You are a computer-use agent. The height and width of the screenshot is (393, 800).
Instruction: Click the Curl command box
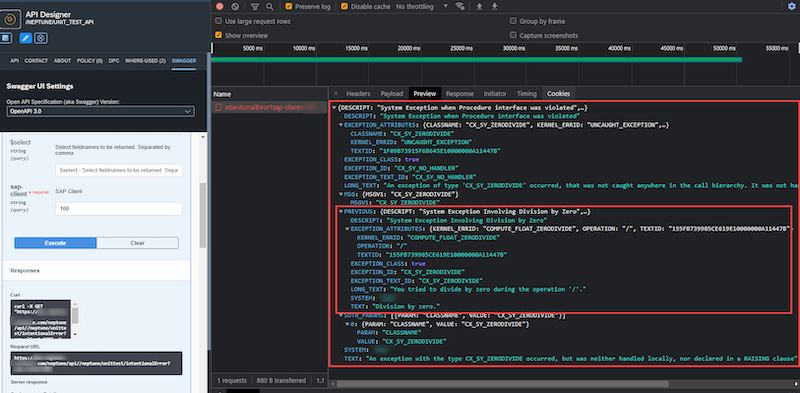[41, 318]
